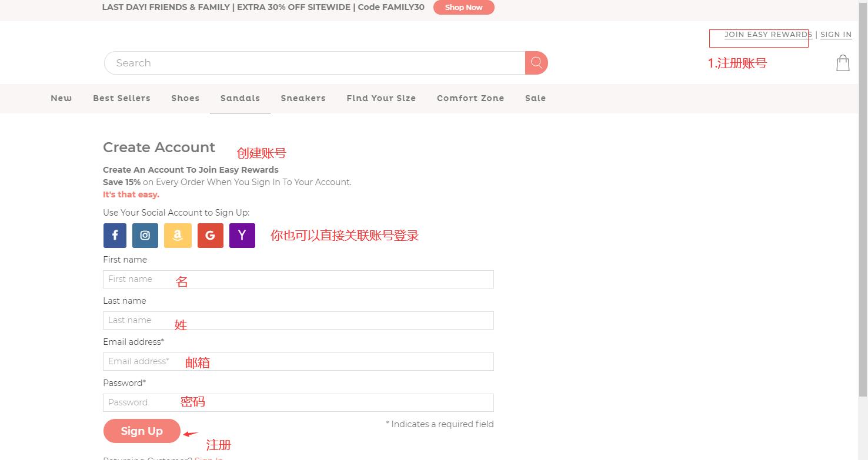868x460 pixels.
Task: Choose the Amazon social login icon
Action: click(x=178, y=236)
